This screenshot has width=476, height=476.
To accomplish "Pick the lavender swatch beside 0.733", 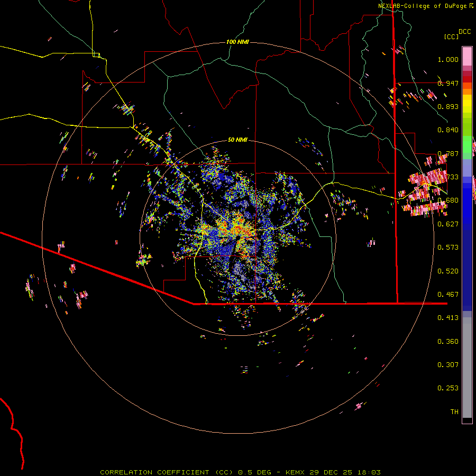I will pos(467,168).
